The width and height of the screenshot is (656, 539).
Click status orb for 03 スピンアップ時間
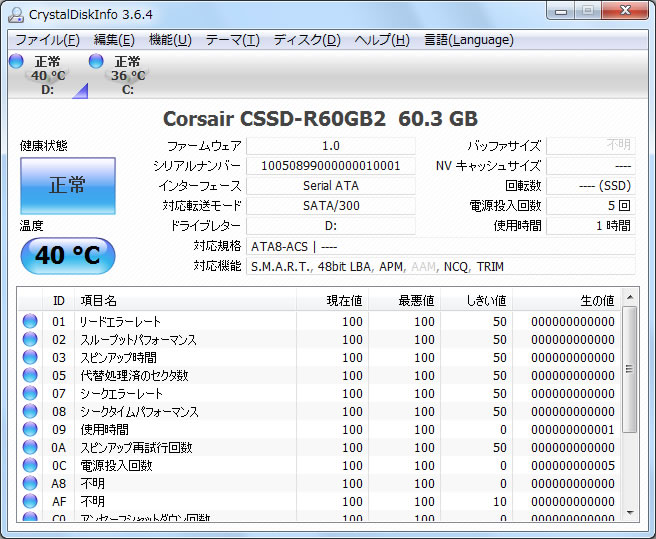(30, 357)
